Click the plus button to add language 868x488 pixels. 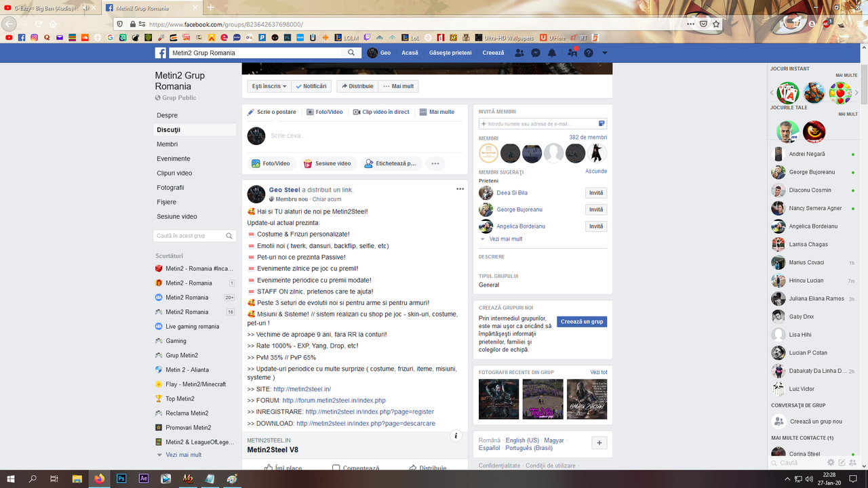pos(599,443)
